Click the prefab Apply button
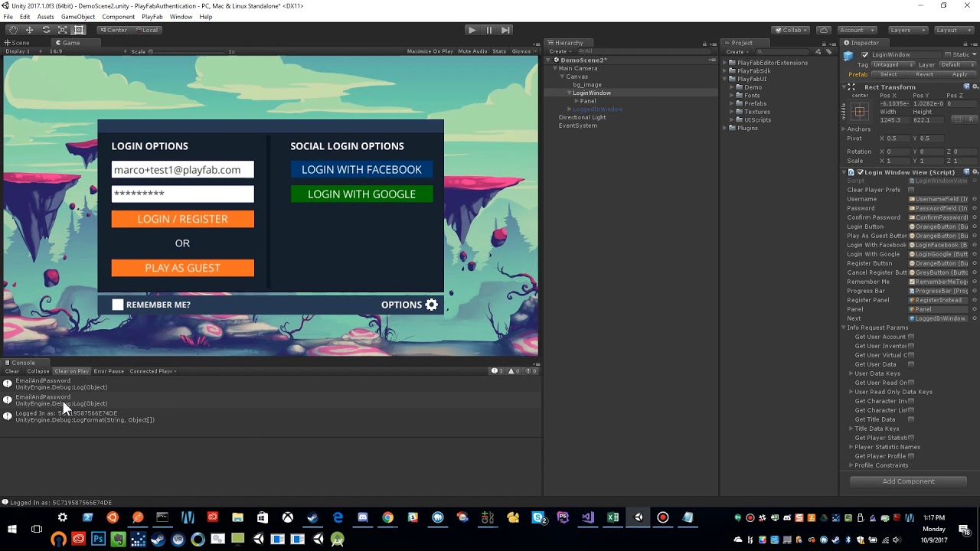The image size is (980, 551). tap(959, 74)
